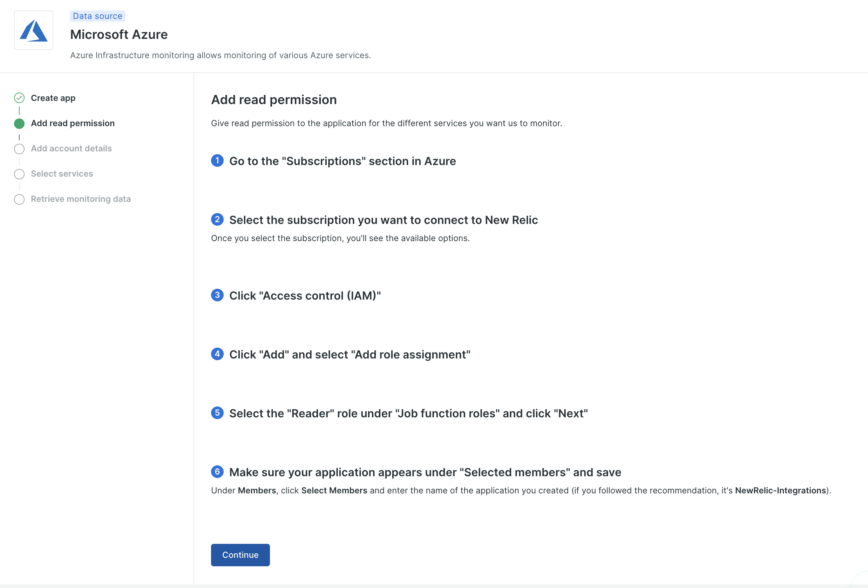Select the Select services step circle
The height and width of the screenshot is (588, 868).
click(x=19, y=174)
